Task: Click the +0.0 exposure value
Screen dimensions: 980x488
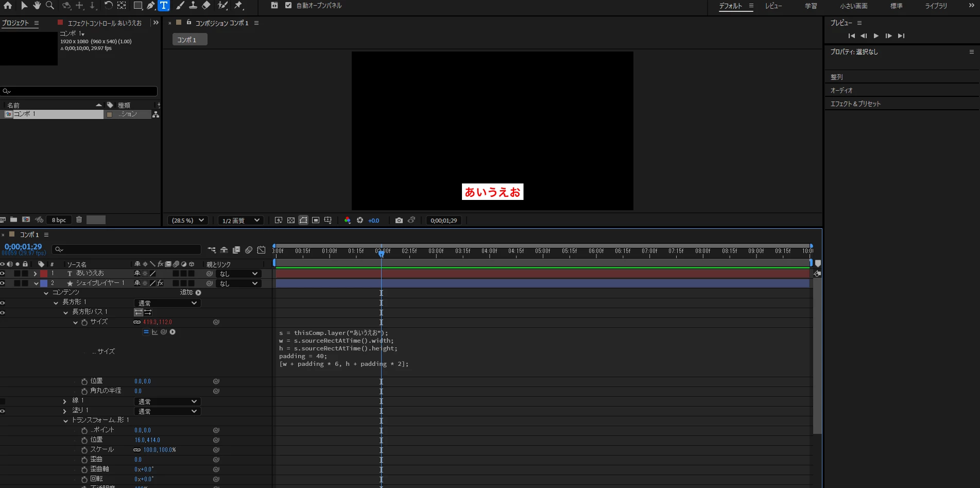Action: (374, 221)
